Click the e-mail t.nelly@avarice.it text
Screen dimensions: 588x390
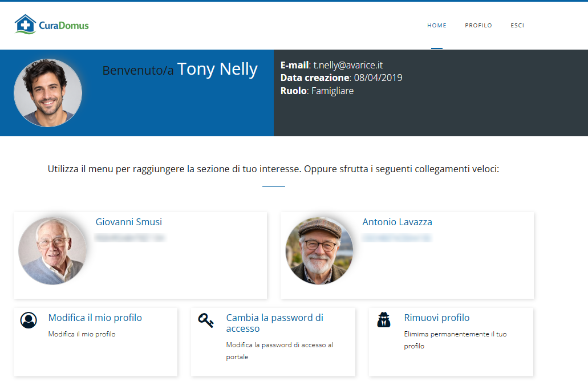click(331, 65)
